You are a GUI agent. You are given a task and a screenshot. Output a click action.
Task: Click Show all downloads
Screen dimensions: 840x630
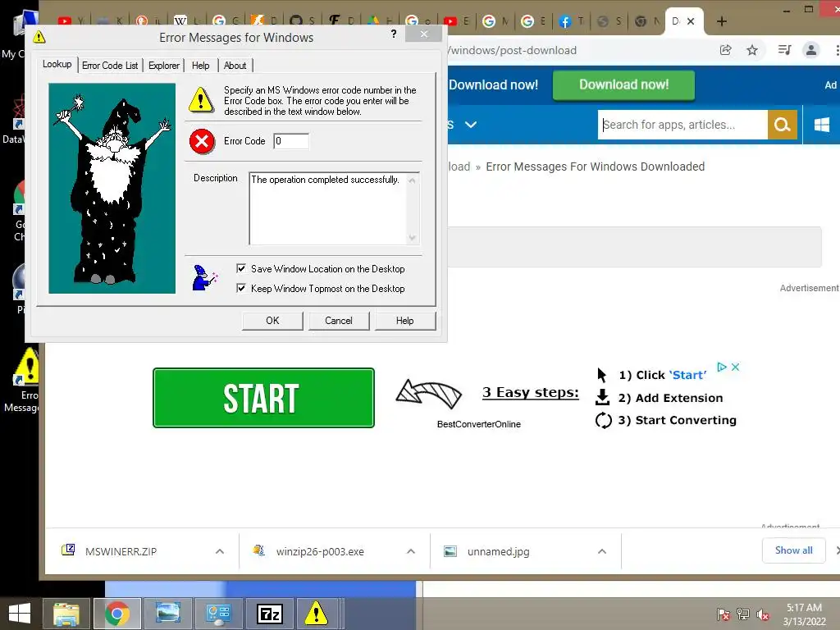793,550
